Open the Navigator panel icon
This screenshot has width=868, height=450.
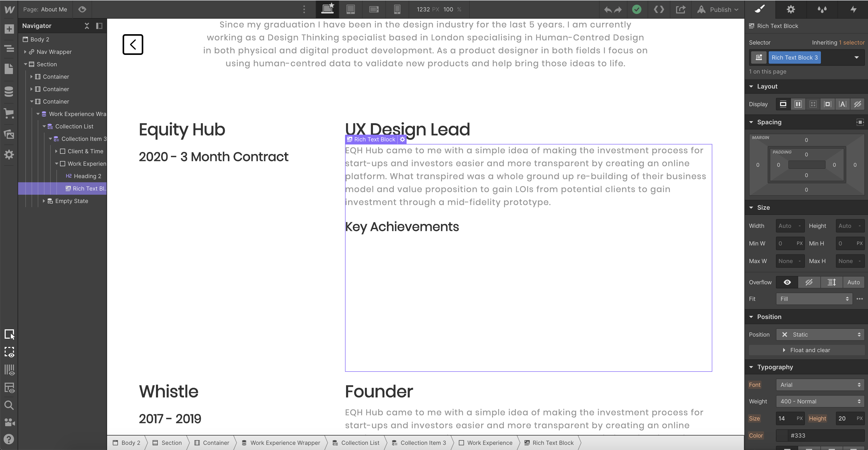pos(9,49)
